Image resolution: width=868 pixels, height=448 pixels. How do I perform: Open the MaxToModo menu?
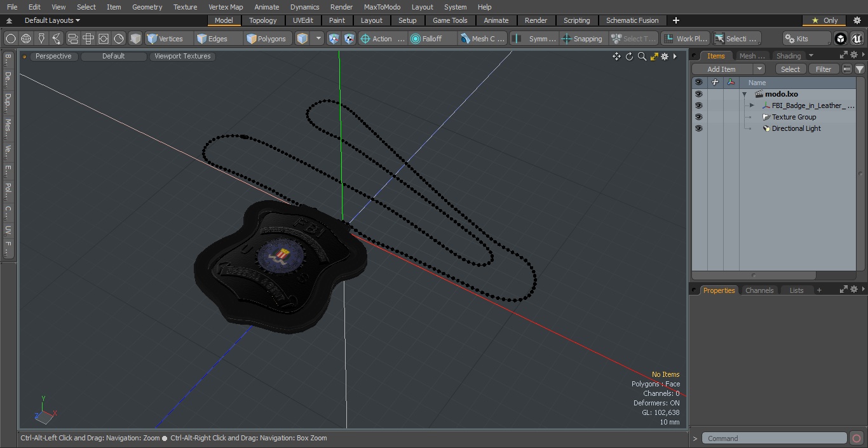(x=382, y=7)
